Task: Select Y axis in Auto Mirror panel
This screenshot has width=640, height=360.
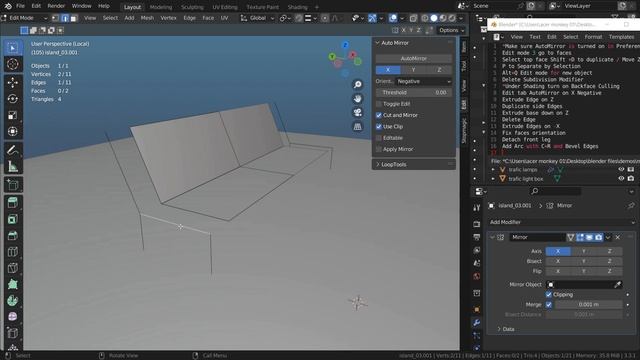Action: (x=413, y=70)
